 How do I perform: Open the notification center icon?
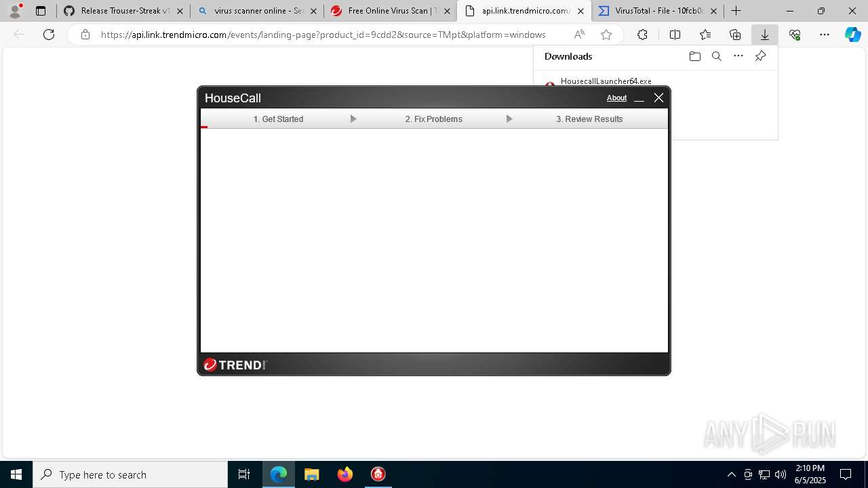(x=846, y=474)
